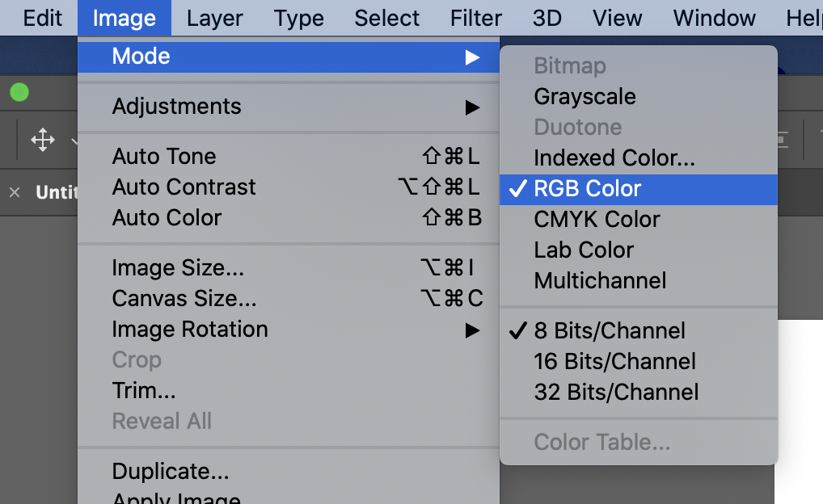Screen dimensions: 823x504
Task: Expand the Mode submenu
Action: pyautogui.click(x=289, y=57)
